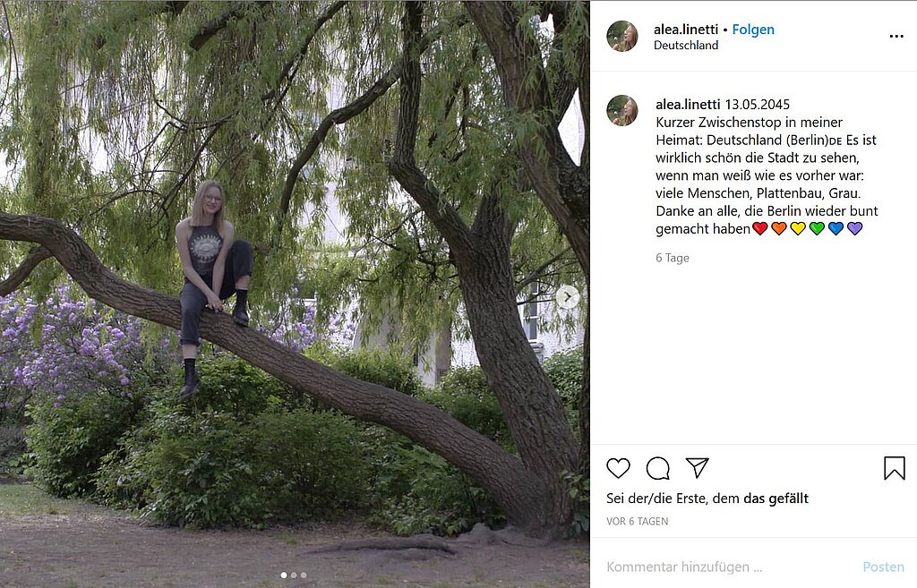The width and height of the screenshot is (917, 588).
Task: Open the alea.linetti username in the header
Action: [x=686, y=30]
